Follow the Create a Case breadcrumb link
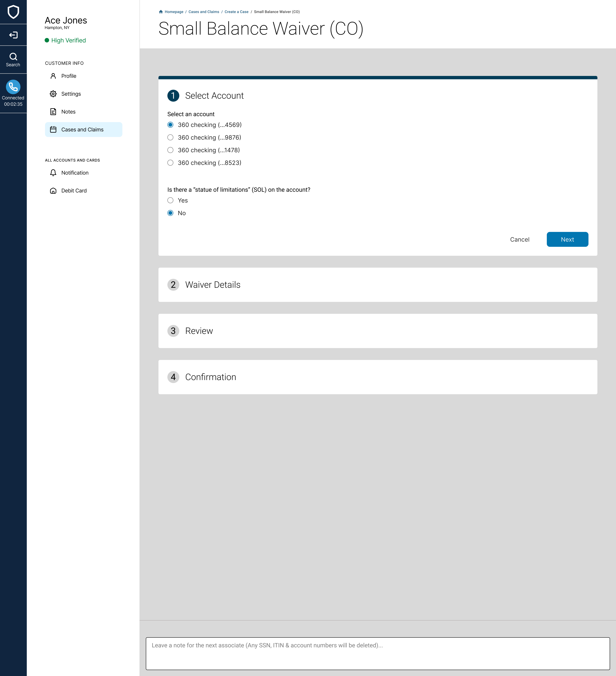 236,12
